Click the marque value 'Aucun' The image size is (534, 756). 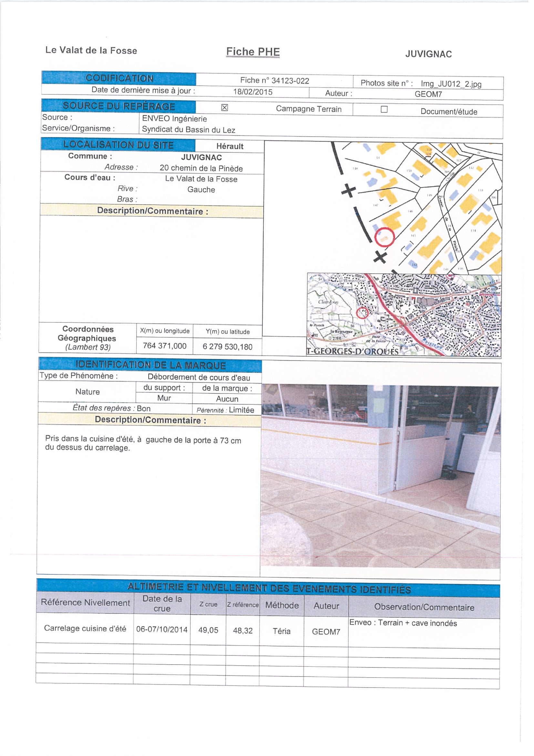pos(227,399)
